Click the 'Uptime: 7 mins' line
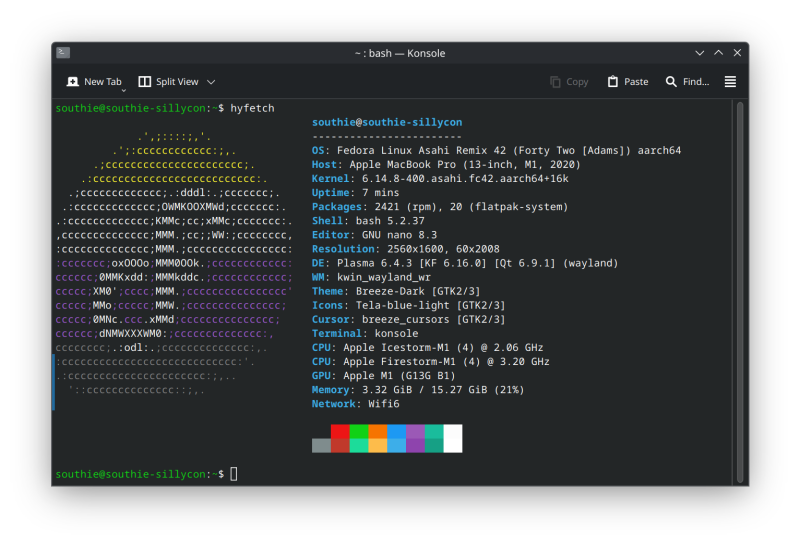Image resolution: width=800 pixels, height=547 pixels. click(x=356, y=192)
